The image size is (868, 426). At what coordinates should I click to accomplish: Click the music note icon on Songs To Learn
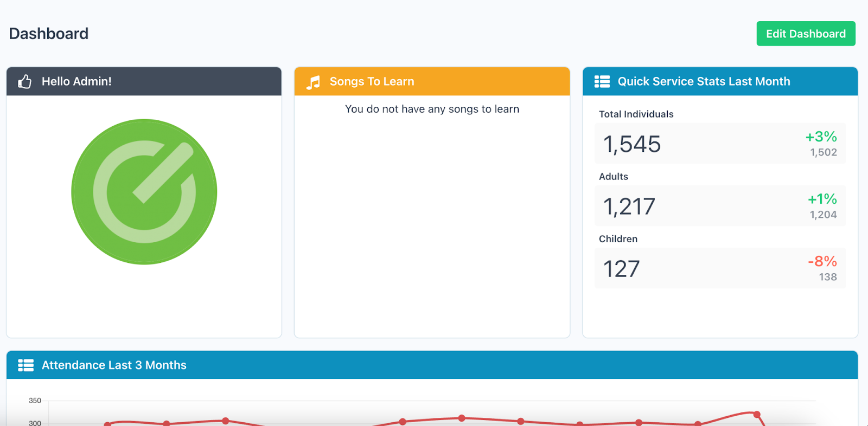click(313, 82)
